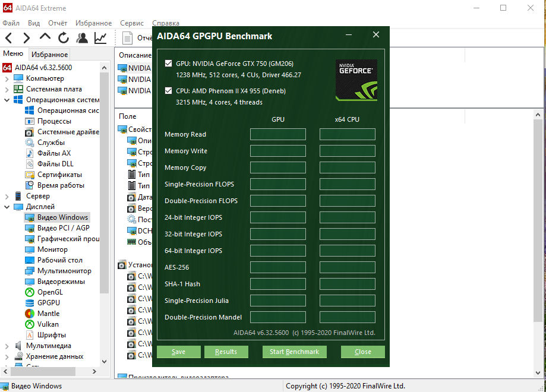This screenshot has width=546, height=392.
Task: Select the GPGPU database icon in the tree
Action: (x=30, y=303)
